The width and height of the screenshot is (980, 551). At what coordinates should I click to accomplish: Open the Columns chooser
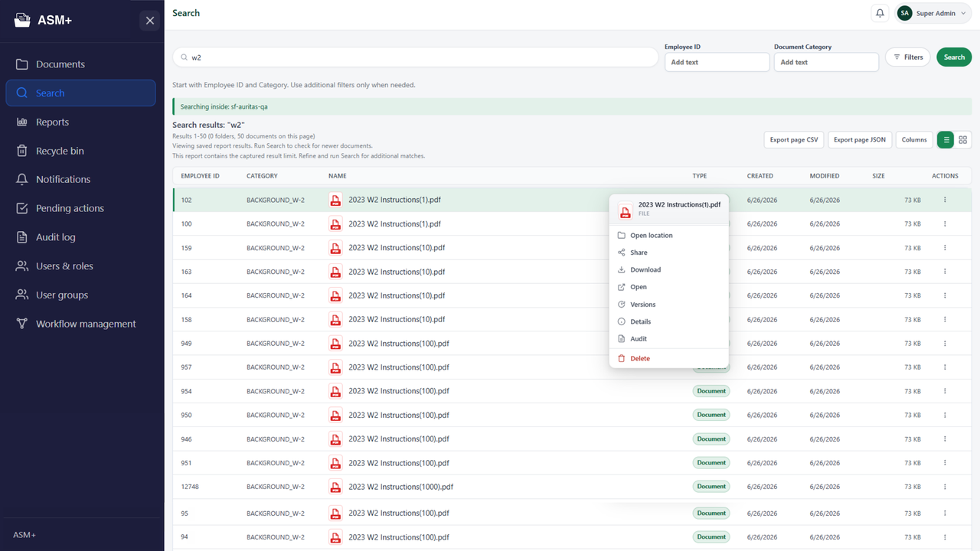click(914, 140)
